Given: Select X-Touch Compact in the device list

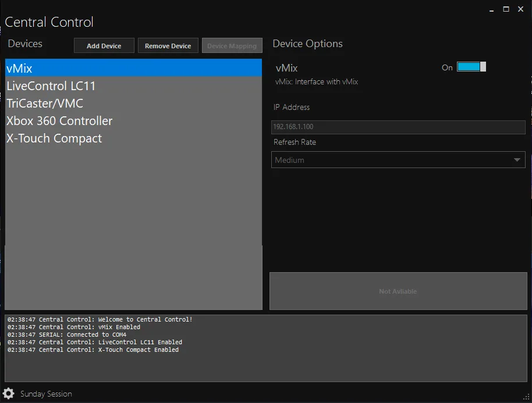Looking at the screenshot, I should coord(134,138).
